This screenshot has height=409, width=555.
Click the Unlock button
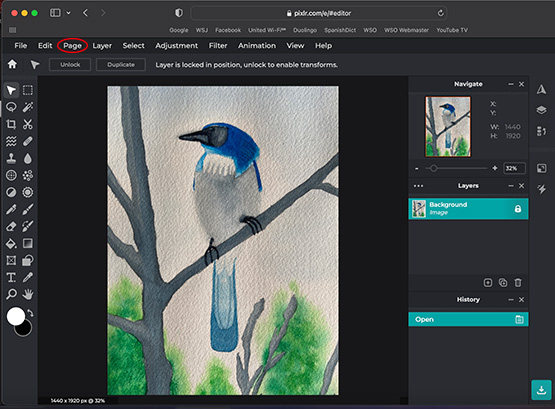[x=70, y=65]
